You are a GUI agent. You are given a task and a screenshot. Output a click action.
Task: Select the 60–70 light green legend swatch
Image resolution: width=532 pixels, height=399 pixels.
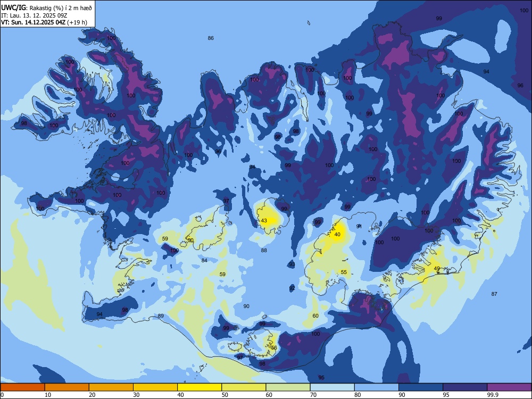coord(288,387)
